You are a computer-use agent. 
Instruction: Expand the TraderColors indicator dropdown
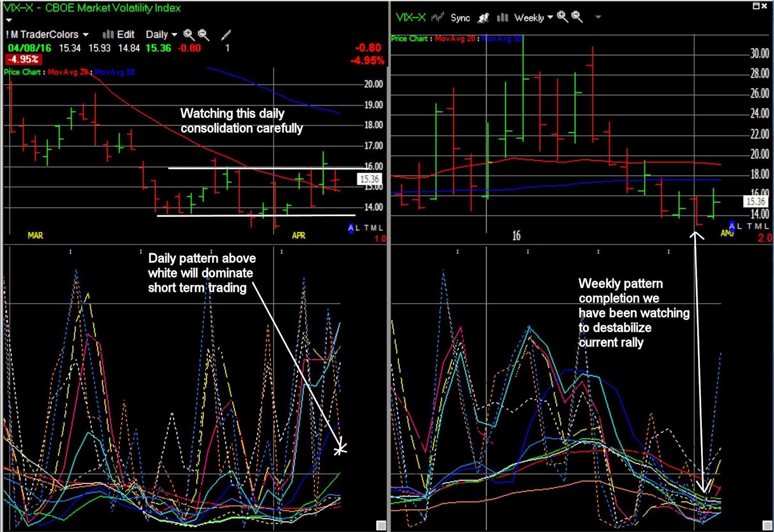[x=86, y=34]
